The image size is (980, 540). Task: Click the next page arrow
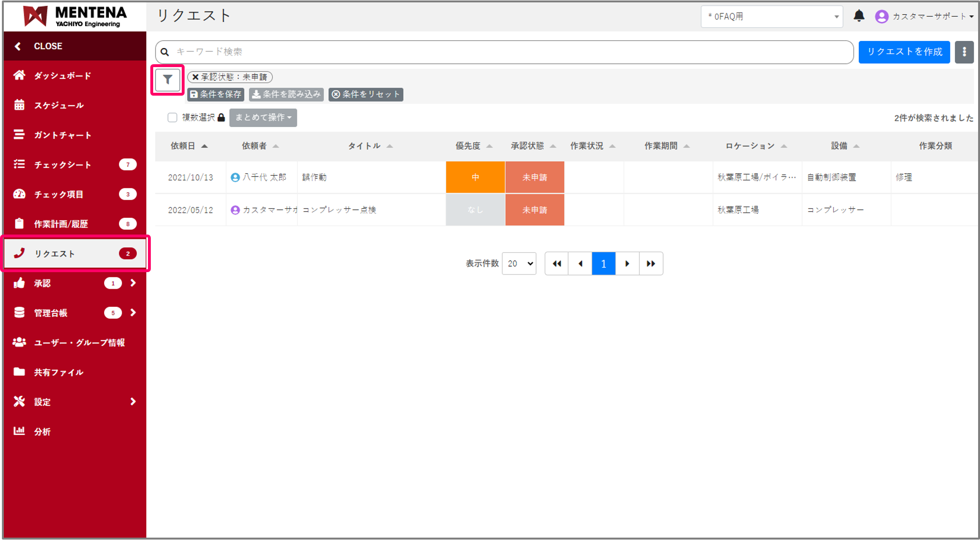pyautogui.click(x=627, y=264)
